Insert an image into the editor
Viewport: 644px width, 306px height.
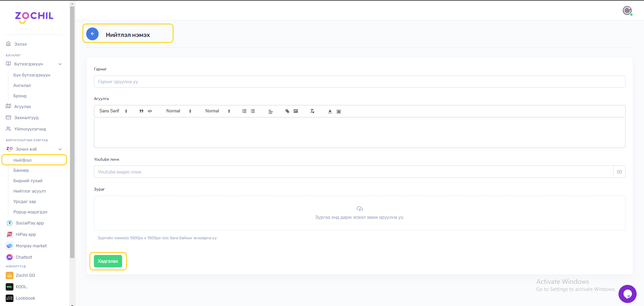tap(296, 111)
